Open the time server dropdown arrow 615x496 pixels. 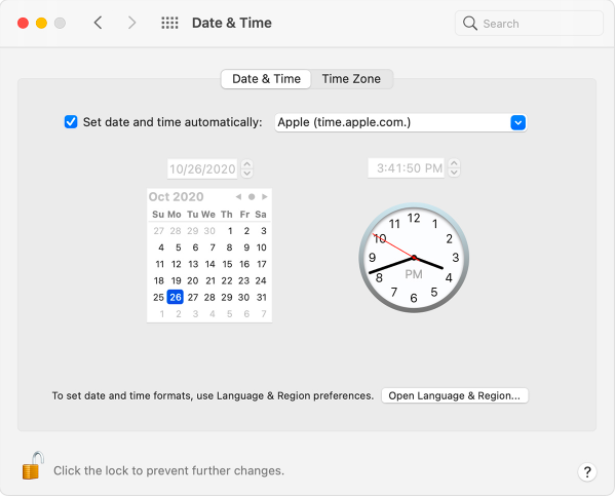[518, 122]
